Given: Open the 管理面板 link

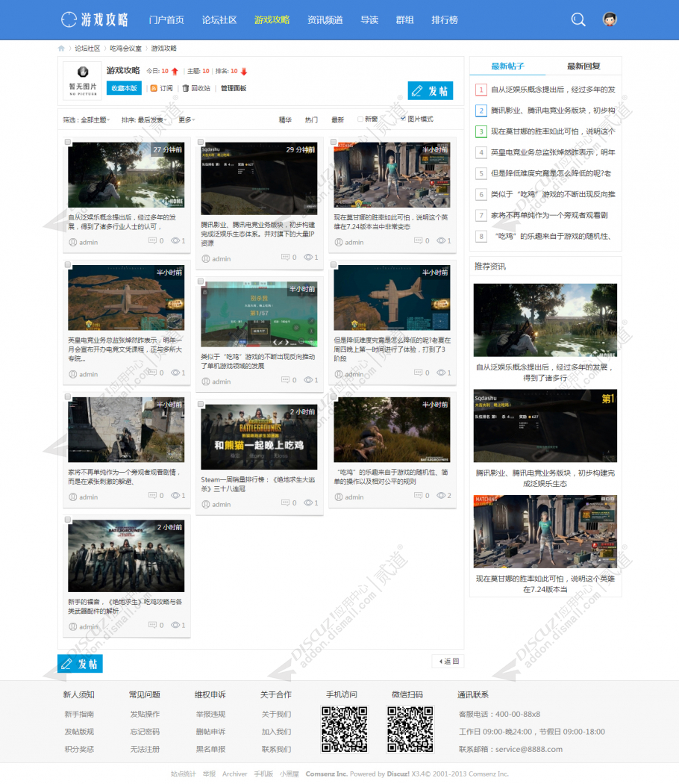Looking at the screenshot, I should pyautogui.click(x=234, y=89).
